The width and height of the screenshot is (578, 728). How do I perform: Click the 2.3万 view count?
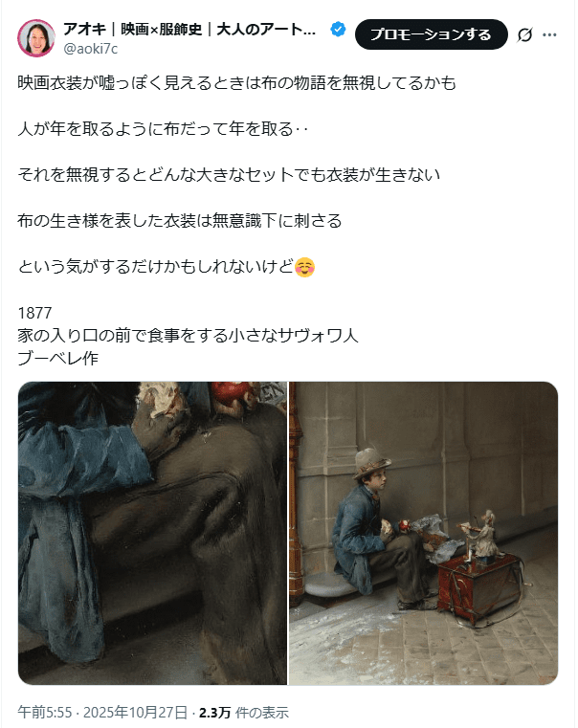click(x=214, y=712)
